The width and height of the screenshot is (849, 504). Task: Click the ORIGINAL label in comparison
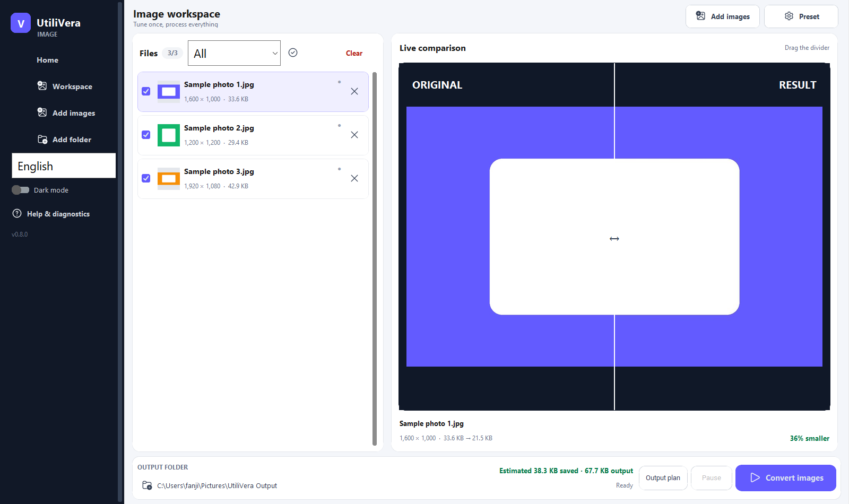coord(437,85)
